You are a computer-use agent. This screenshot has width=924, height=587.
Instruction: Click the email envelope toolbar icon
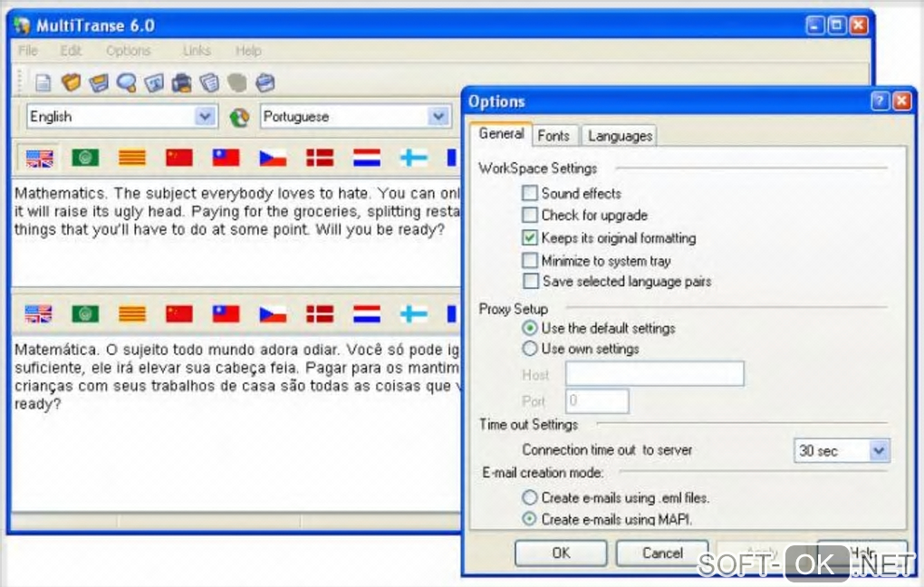point(265,83)
